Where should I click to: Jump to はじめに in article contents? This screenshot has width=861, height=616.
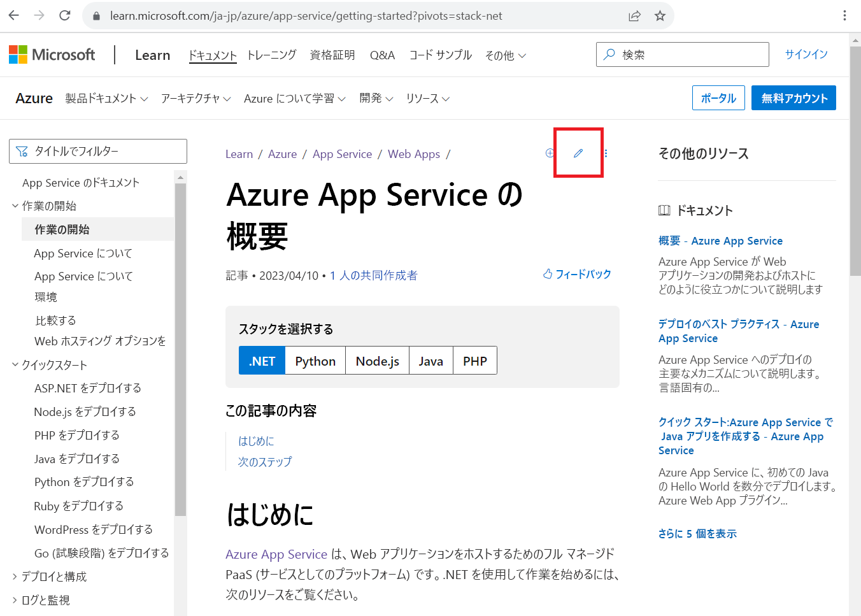(x=256, y=441)
